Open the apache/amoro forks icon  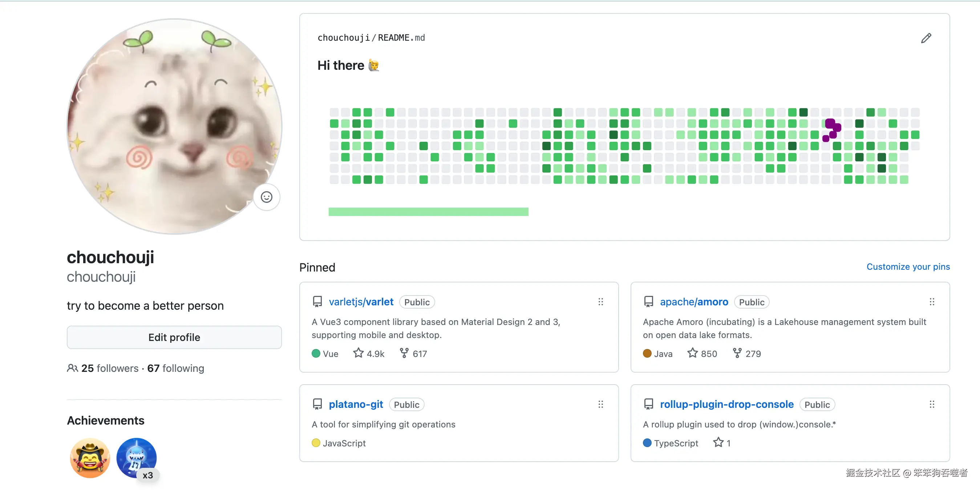[x=737, y=353]
